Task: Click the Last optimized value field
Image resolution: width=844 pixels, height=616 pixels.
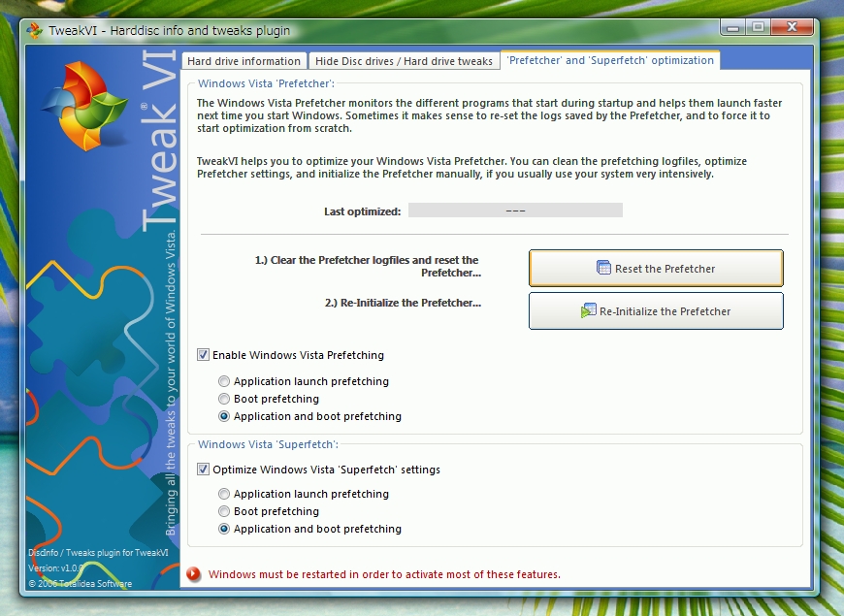Action: (515, 211)
